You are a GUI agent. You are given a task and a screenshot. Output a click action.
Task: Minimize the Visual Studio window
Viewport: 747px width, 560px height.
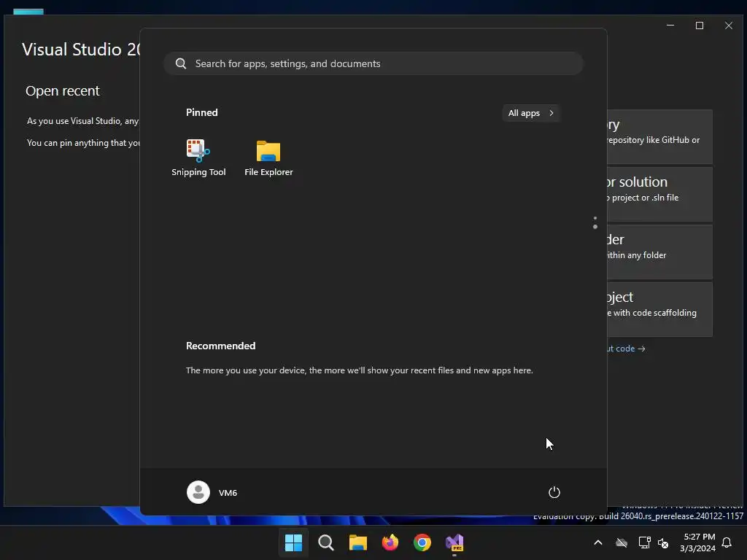pos(670,26)
